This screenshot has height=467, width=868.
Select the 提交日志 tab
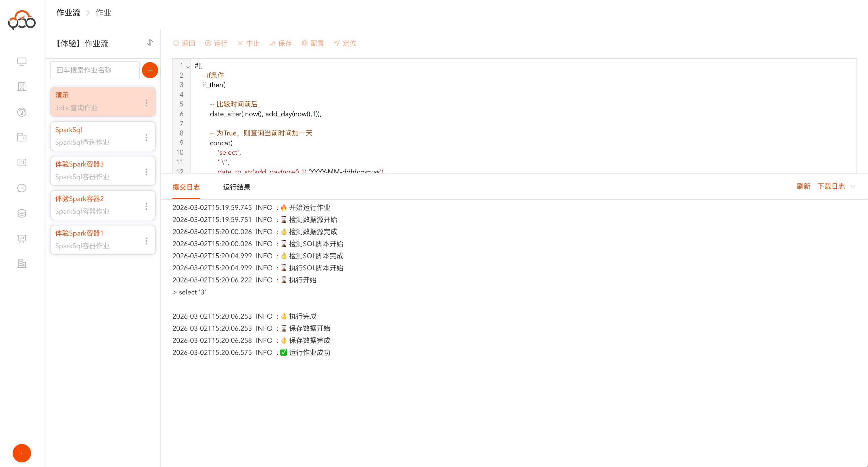coord(186,187)
